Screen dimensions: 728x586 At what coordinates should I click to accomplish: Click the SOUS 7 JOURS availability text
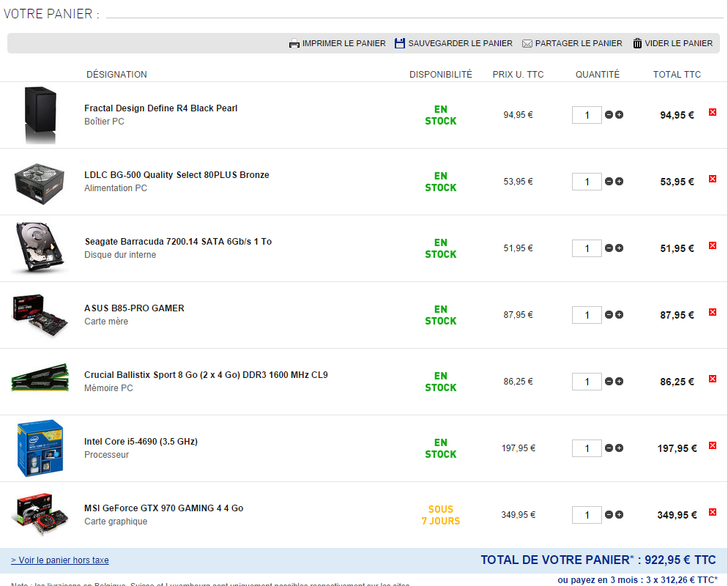(441, 515)
